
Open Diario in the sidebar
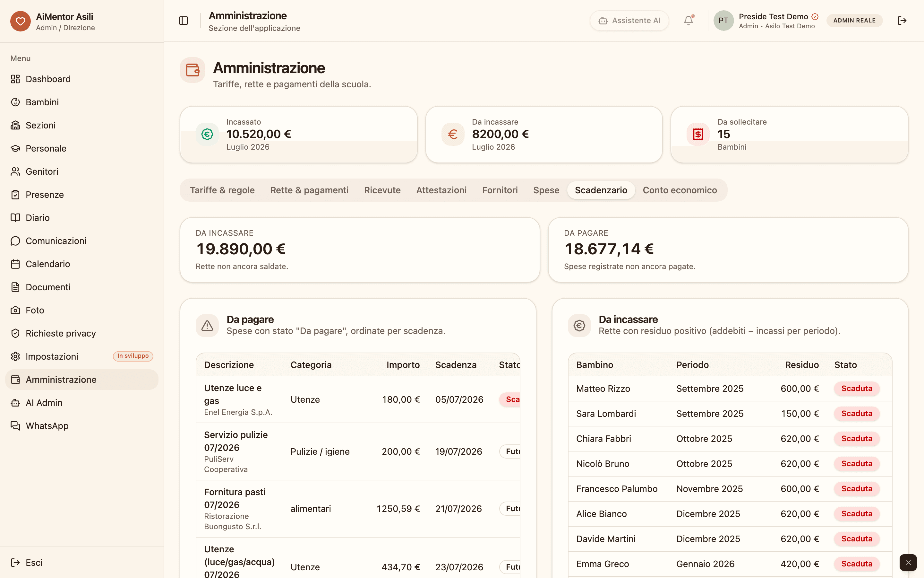click(x=82, y=218)
